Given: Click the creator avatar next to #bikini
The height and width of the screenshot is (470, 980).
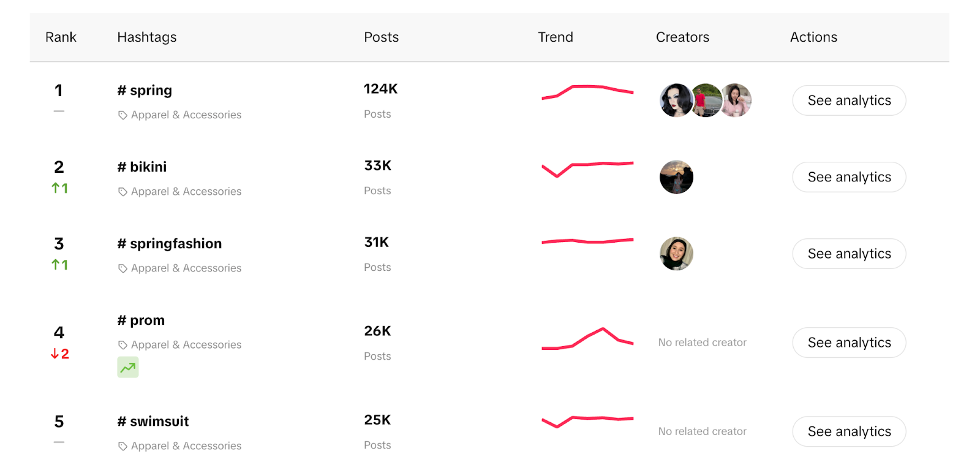Looking at the screenshot, I should coord(676,176).
